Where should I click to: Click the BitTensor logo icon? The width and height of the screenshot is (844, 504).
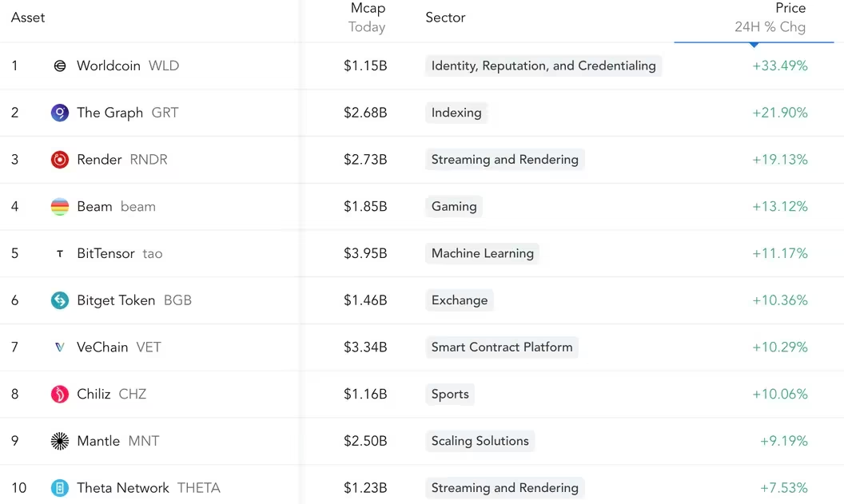tap(60, 254)
